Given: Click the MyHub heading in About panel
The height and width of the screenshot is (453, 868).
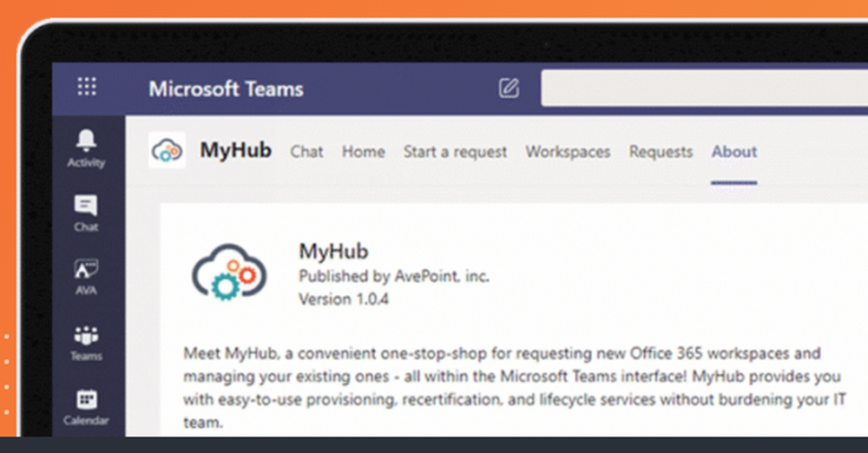Looking at the screenshot, I should (333, 252).
